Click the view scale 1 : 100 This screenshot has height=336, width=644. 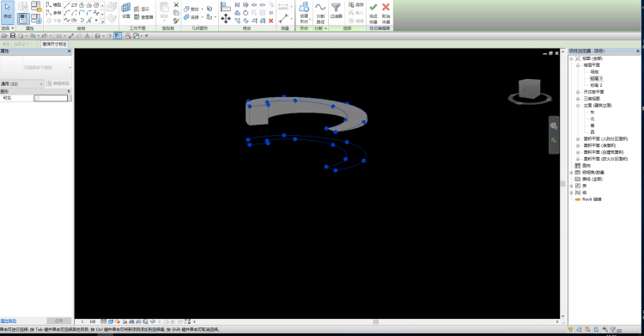(88, 322)
